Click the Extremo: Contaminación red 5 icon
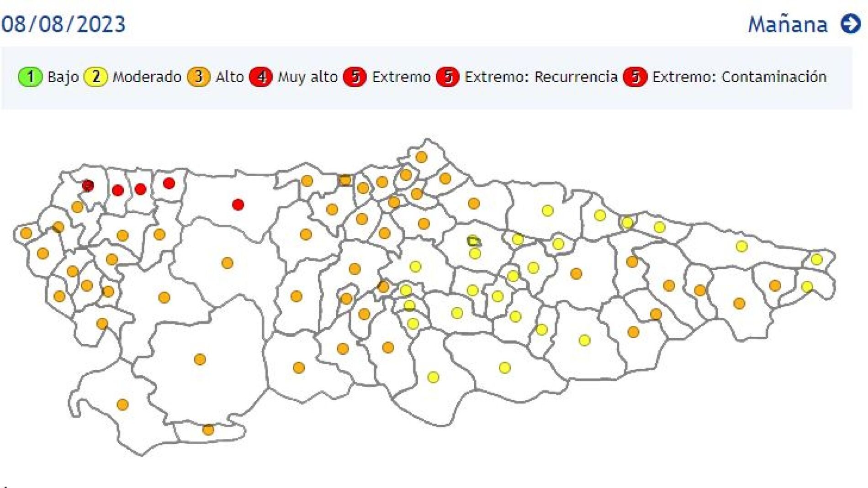 pyautogui.click(x=635, y=77)
